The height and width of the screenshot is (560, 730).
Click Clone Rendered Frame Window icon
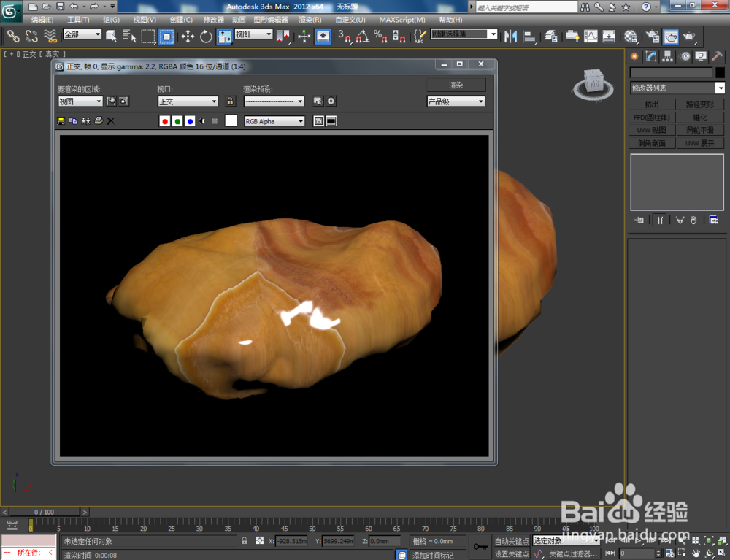85,121
